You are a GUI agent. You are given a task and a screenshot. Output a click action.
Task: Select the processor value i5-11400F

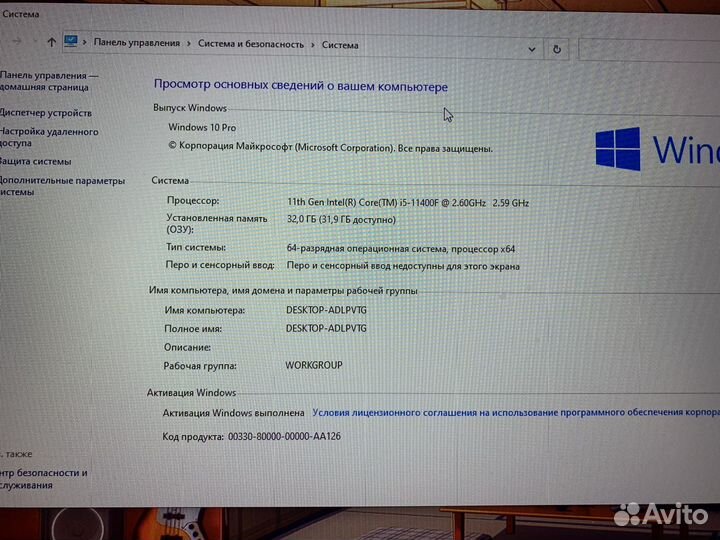(408, 202)
